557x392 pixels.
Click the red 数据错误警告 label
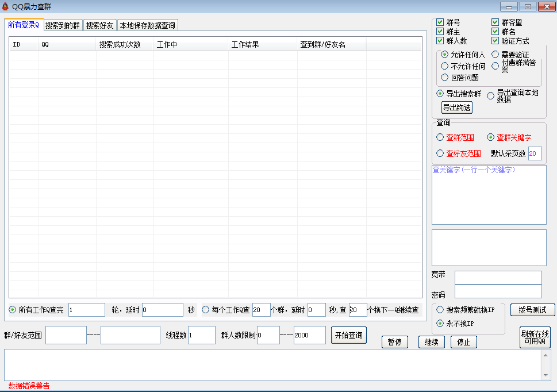point(29,386)
